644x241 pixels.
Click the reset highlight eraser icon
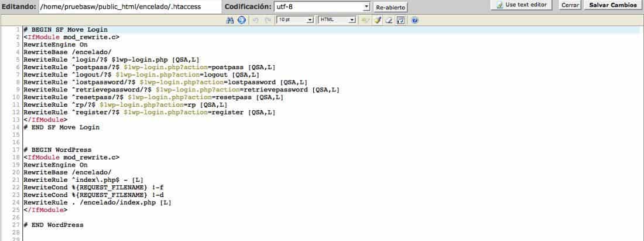coord(389,20)
